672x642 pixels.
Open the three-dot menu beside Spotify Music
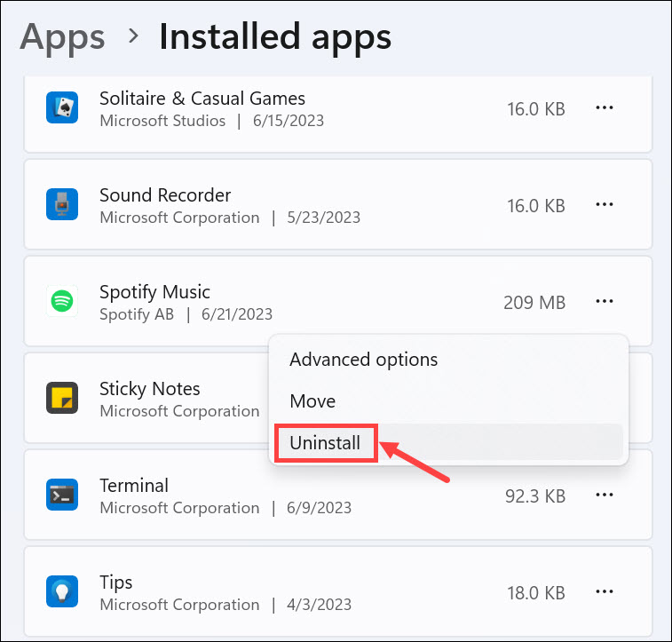pyautogui.click(x=605, y=302)
